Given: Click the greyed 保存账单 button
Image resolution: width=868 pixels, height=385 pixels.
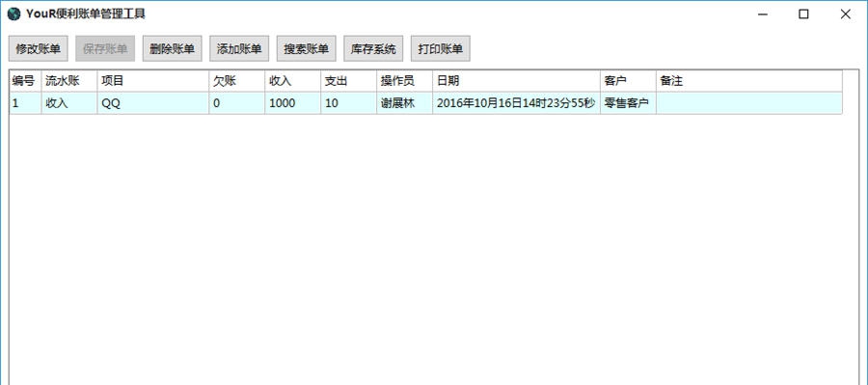Looking at the screenshot, I should point(105,49).
